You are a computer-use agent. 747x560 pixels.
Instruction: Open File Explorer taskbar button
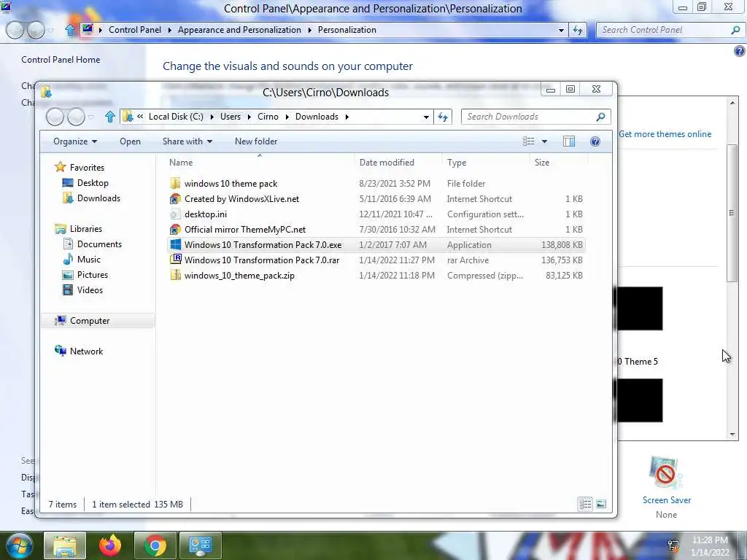[65, 545]
